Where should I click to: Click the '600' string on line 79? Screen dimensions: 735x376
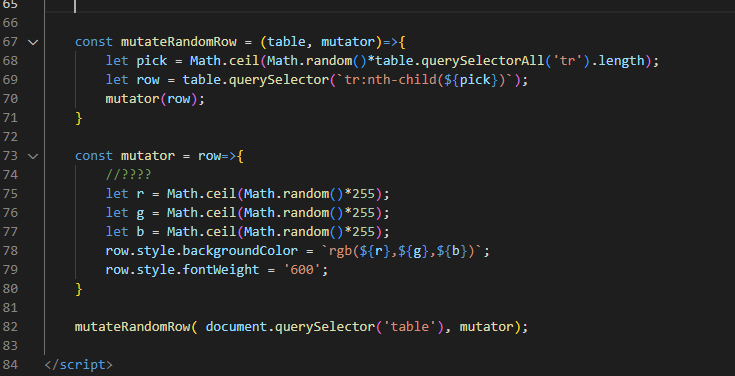point(301,270)
